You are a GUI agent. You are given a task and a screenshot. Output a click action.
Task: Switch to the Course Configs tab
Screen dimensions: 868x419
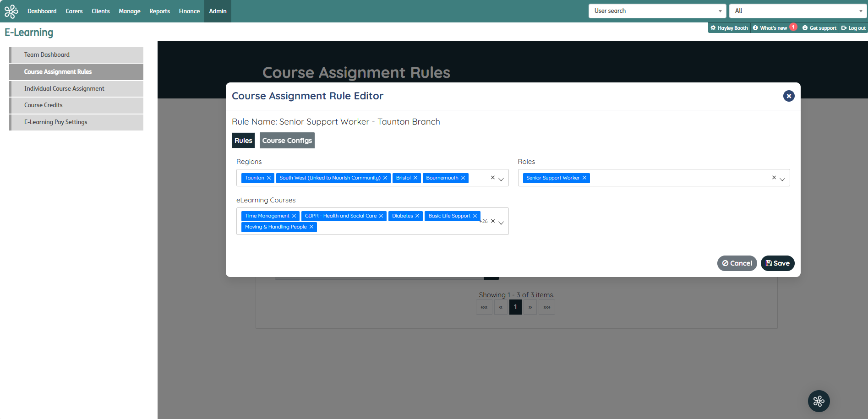click(287, 140)
